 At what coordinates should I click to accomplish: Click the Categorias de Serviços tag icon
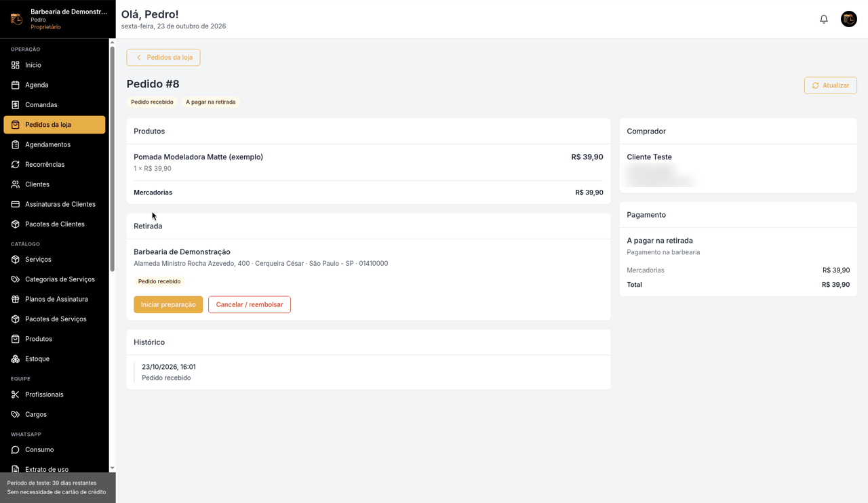(16, 279)
